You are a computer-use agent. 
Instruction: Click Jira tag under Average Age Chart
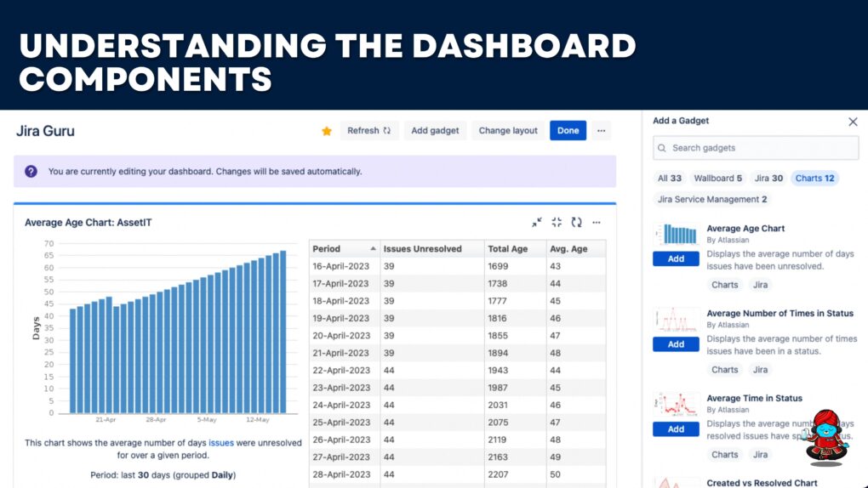[760, 285]
